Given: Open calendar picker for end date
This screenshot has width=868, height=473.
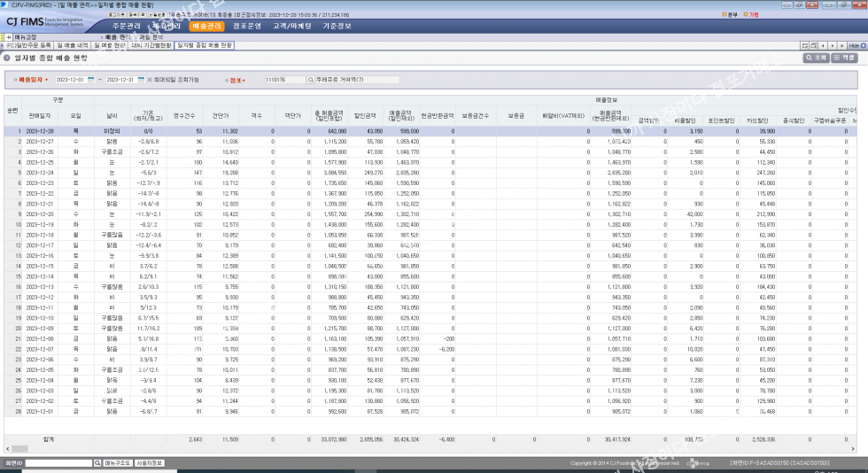Looking at the screenshot, I should click(141, 80).
